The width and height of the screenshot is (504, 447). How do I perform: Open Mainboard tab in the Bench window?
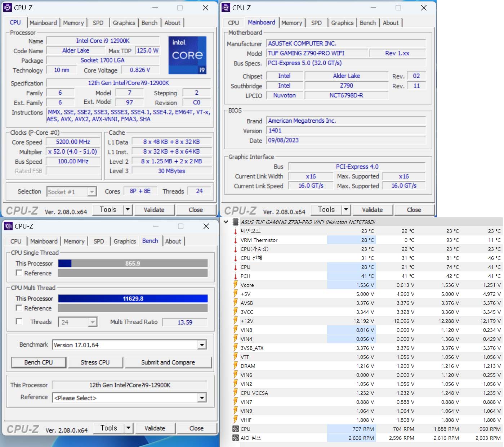[x=44, y=241]
